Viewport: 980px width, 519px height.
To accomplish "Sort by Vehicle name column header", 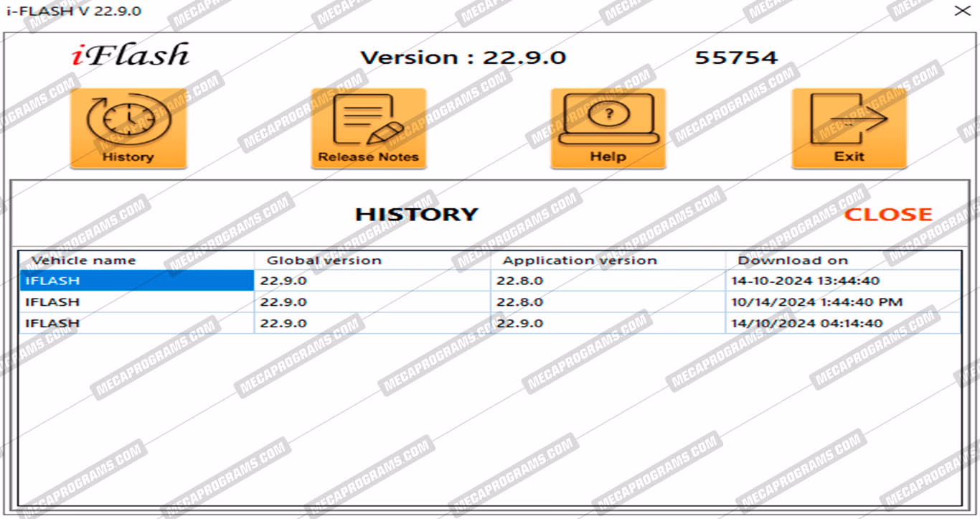I will tap(84, 261).
